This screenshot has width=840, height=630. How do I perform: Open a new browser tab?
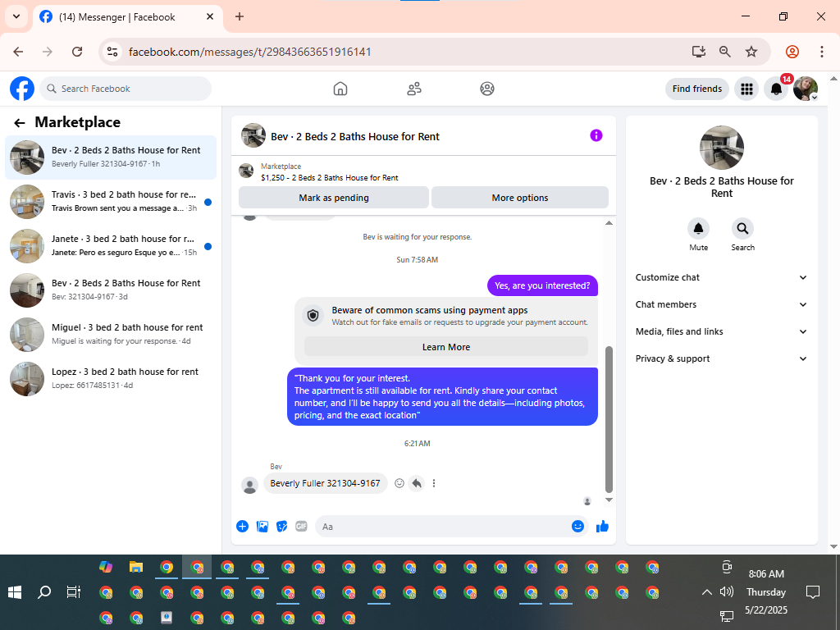tap(240, 16)
